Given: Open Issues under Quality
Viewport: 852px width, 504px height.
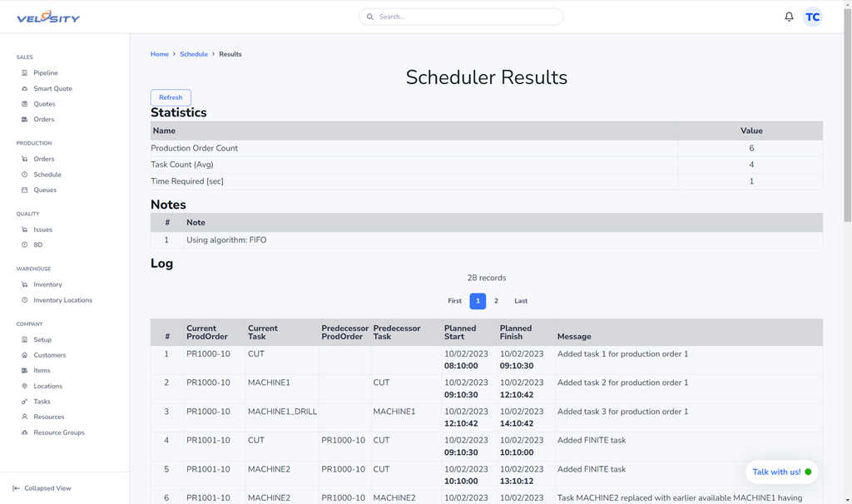Looking at the screenshot, I should pos(42,230).
